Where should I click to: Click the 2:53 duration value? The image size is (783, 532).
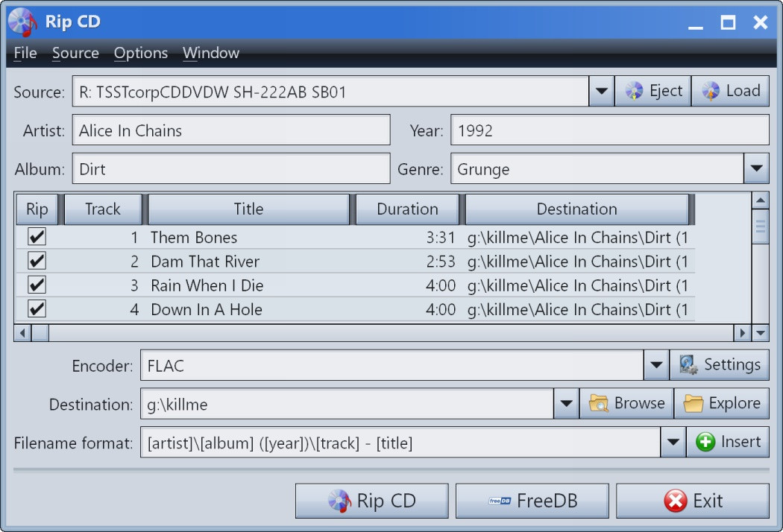[x=441, y=262]
